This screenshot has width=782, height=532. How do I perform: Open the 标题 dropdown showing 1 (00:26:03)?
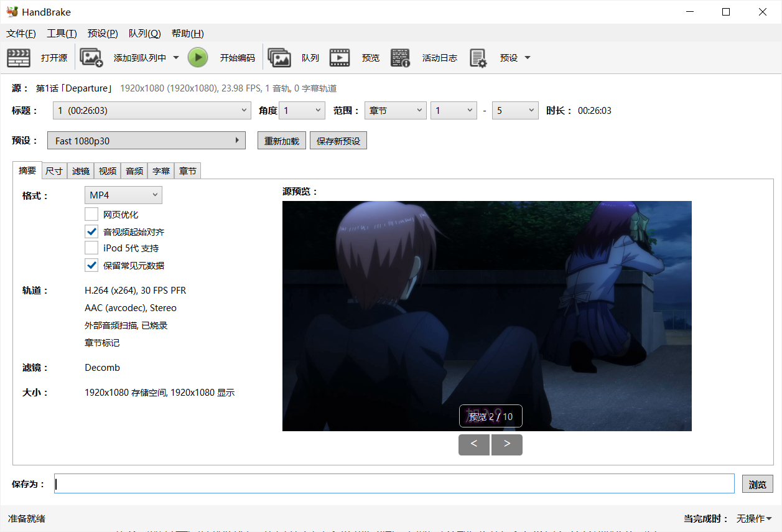(152, 111)
